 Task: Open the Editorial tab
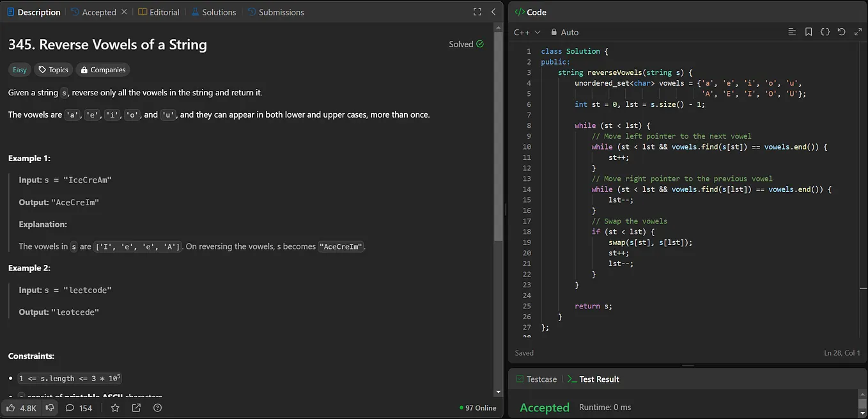(x=164, y=12)
